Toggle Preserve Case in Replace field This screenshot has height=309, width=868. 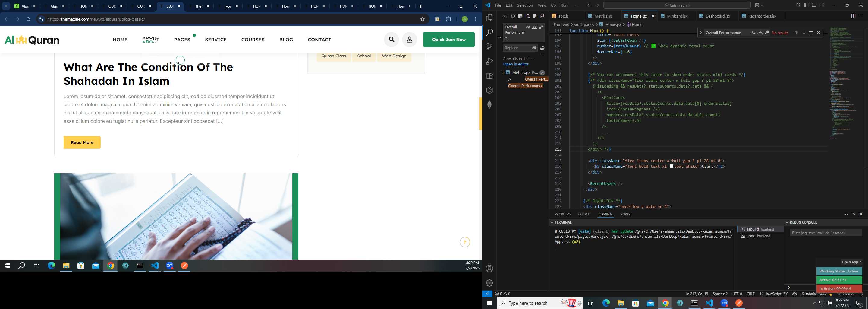(x=534, y=48)
